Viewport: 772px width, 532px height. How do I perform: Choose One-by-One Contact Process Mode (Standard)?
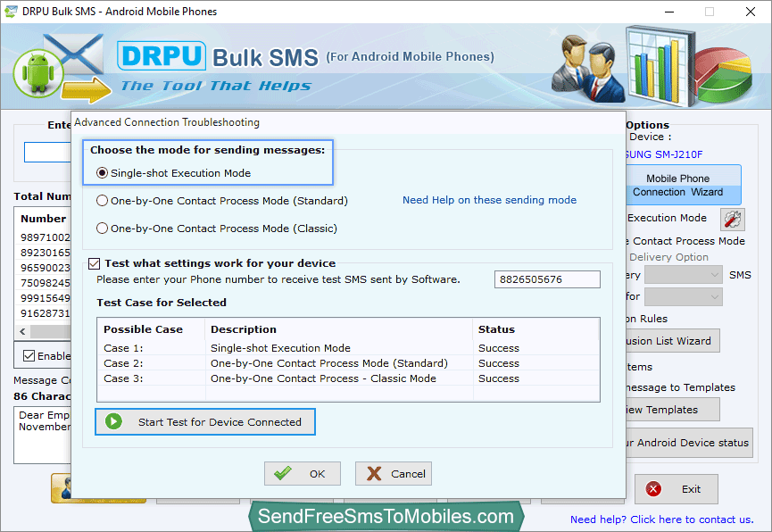(x=102, y=201)
